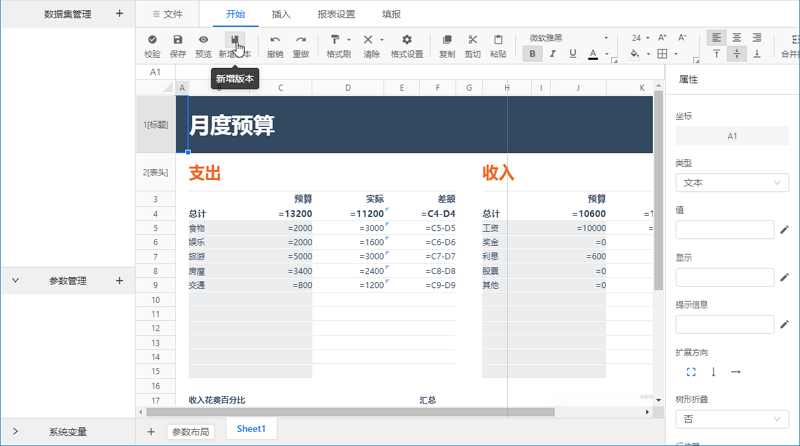Switch to the 报表设置 tab
The width and height of the screenshot is (800, 446).
pos(336,14)
